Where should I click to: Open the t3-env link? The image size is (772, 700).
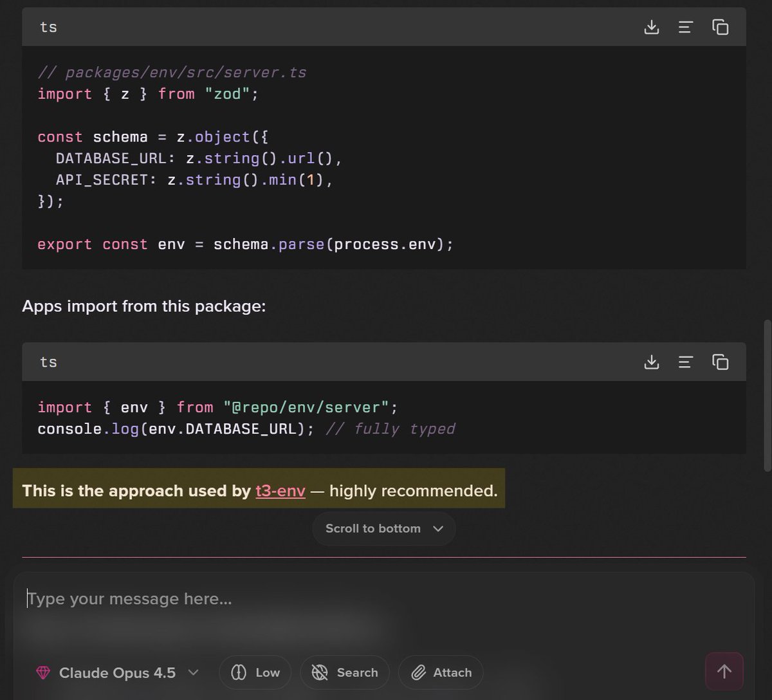pyautogui.click(x=280, y=491)
